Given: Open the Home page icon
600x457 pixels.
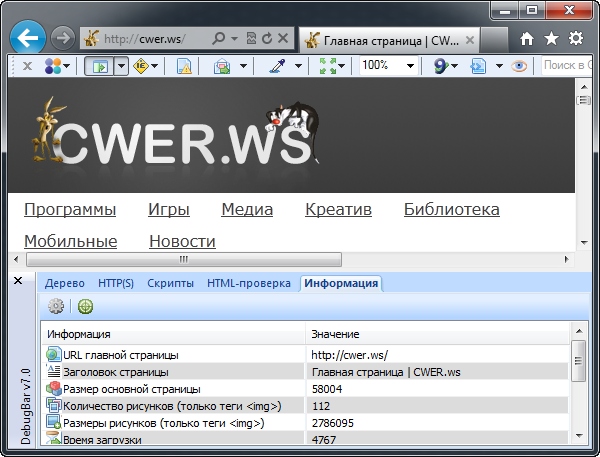Looking at the screenshot, I should click(x=527, y=39).
